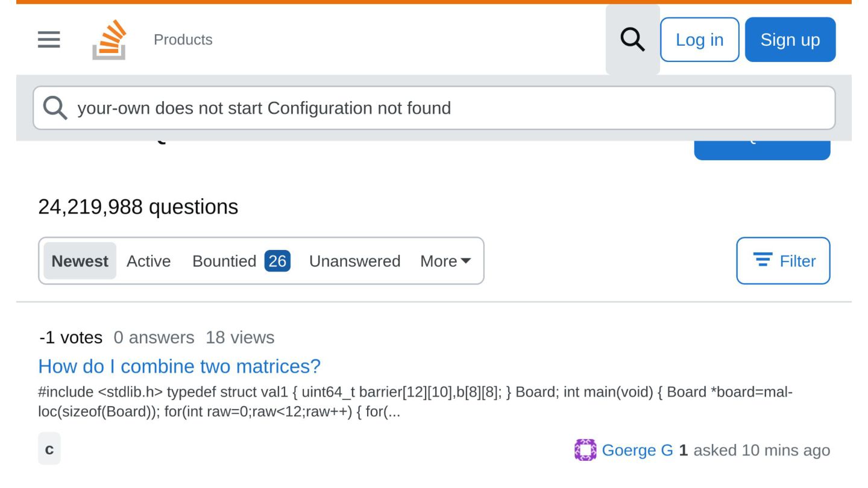Click the Log in button
The image size is (868, 488).
(699, 40)
